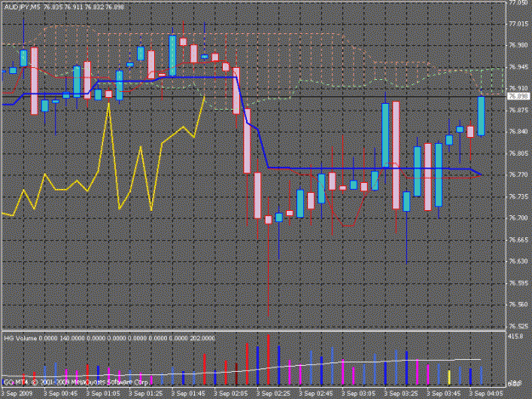532x399 pixels.
Task: Click the 76.525 price axis label
Action: [518, 326]
